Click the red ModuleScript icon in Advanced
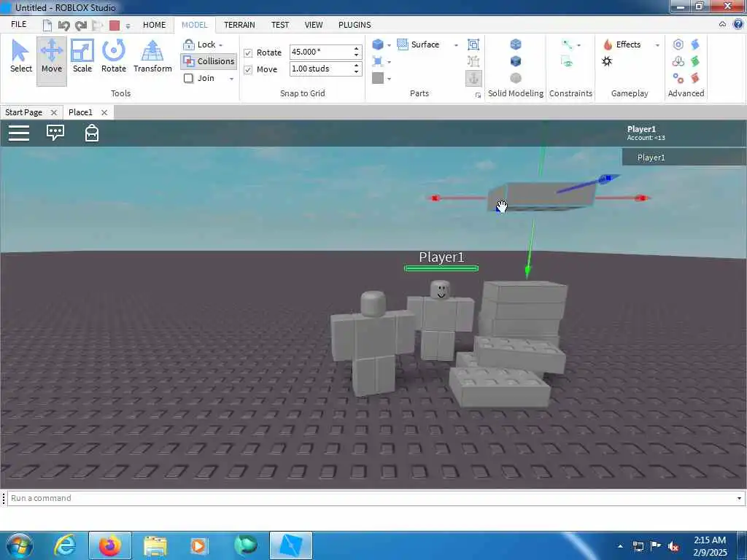This screenshot has width=747, height=560. 695,78
